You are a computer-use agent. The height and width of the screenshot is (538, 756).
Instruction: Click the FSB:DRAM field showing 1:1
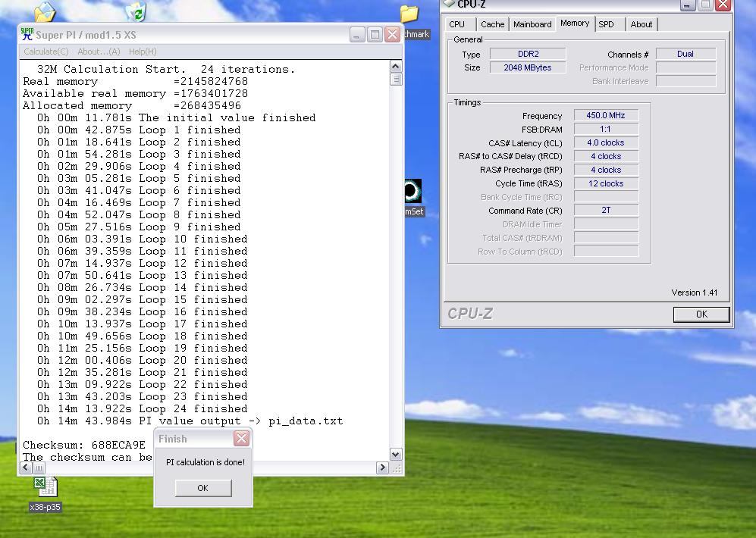606,129
